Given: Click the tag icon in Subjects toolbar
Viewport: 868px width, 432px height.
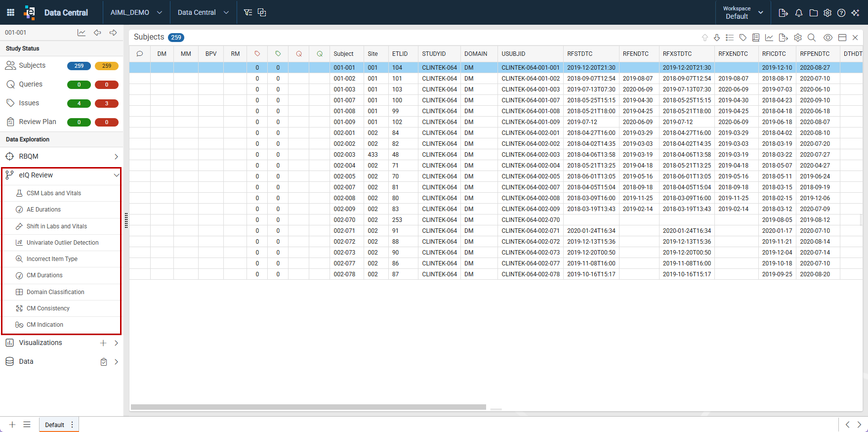Looking at the screenshot, I should (743, 38).
